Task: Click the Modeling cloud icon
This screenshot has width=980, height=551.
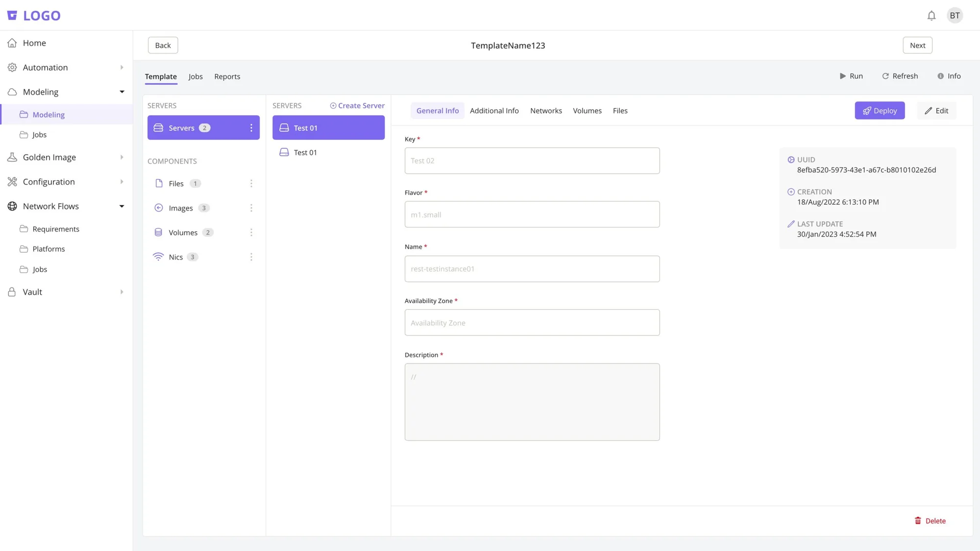Action: (12, 92)
